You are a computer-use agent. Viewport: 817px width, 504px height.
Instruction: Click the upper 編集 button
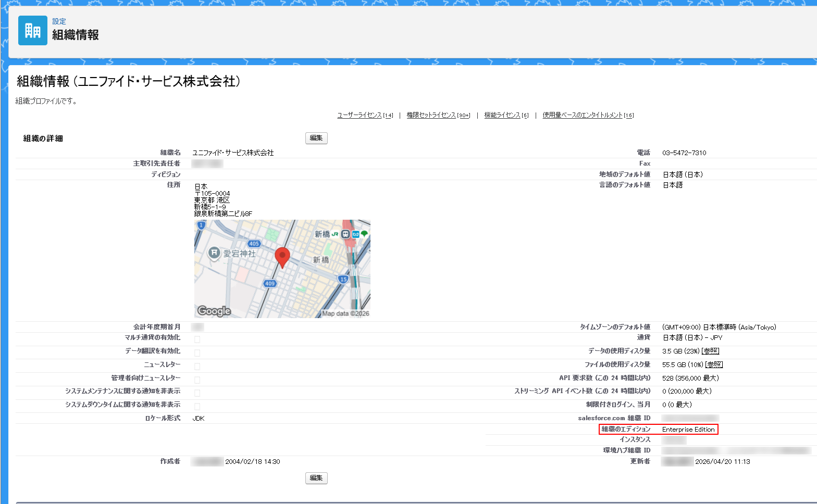click(316, 138)
